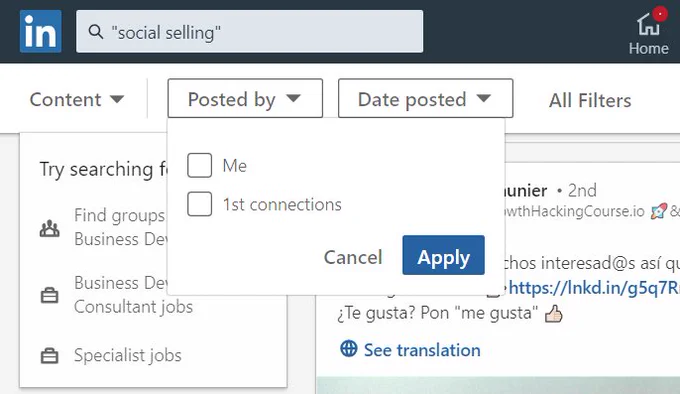The width and height of the screenshot is (680, 394).
Task: Focus the "social selling" search field
Action: coord(249,32)
